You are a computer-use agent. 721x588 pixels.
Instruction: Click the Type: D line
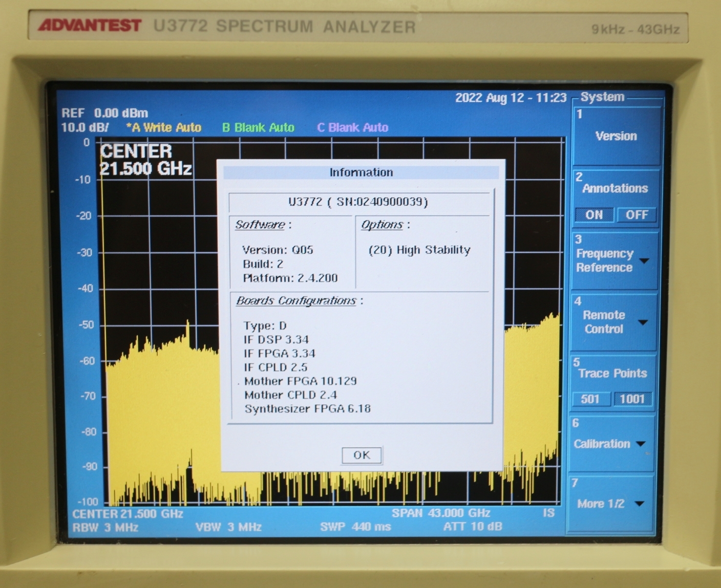(265, 325)
